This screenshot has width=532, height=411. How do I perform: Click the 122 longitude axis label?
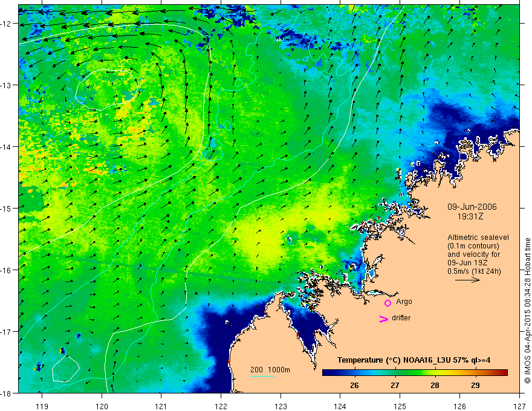[x=221, y=407]
